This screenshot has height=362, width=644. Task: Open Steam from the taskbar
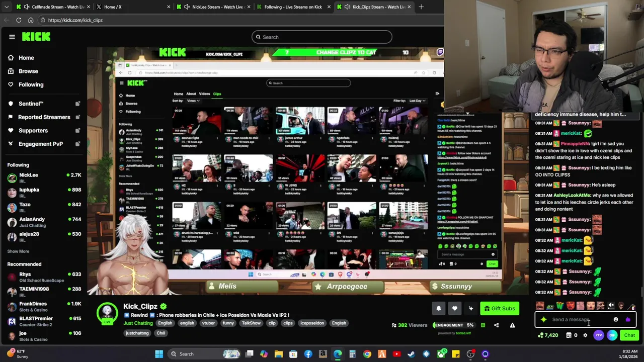tap(411, 354)
